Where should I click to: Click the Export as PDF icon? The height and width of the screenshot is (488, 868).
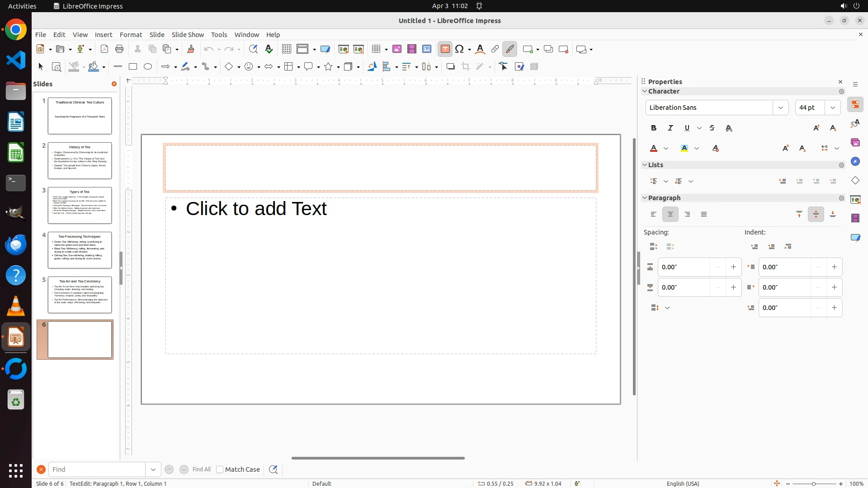pyautogui.click(x=104, y=49)
